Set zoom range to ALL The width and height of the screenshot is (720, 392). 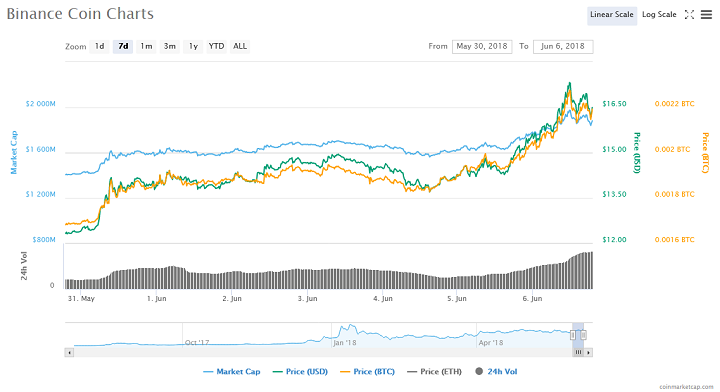pyautogui.click(x=240, y=46)
